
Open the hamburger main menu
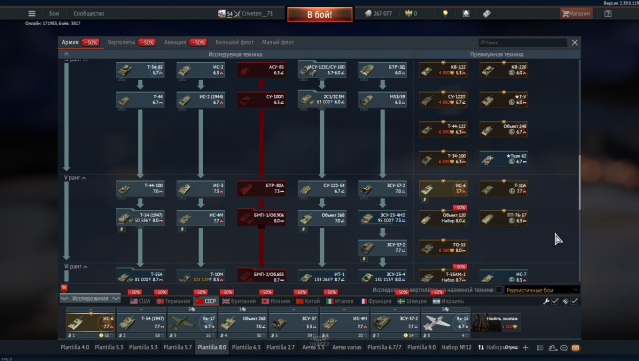coord(32,13)
